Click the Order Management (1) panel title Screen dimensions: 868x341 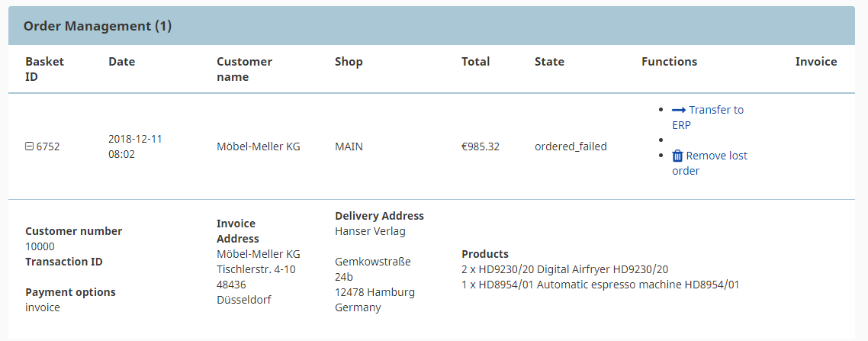[98, 26]
